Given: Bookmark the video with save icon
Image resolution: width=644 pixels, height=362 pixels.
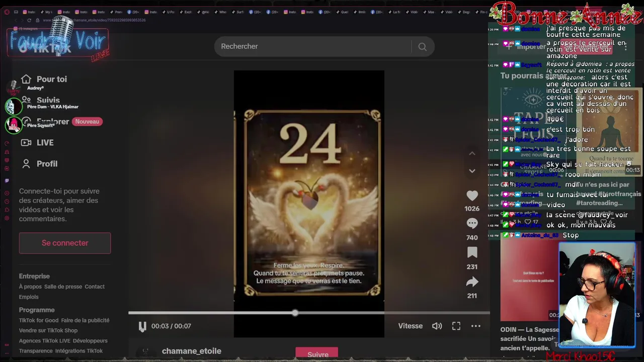Looking at the screenshot, I should 472,252.
